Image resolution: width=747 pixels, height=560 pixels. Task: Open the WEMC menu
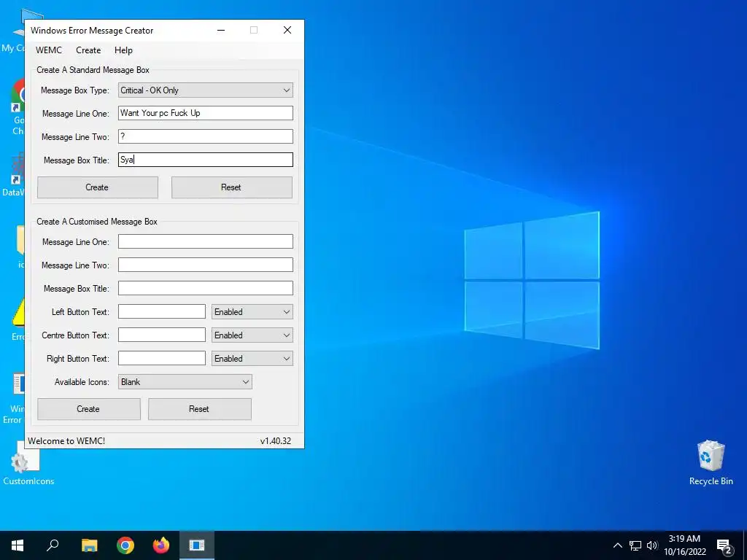[49, 50]
